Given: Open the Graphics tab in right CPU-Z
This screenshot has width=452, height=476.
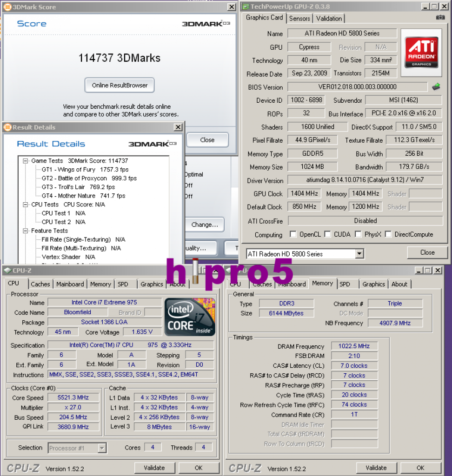Looking at the screenshot, I should (x=373, y=284).
